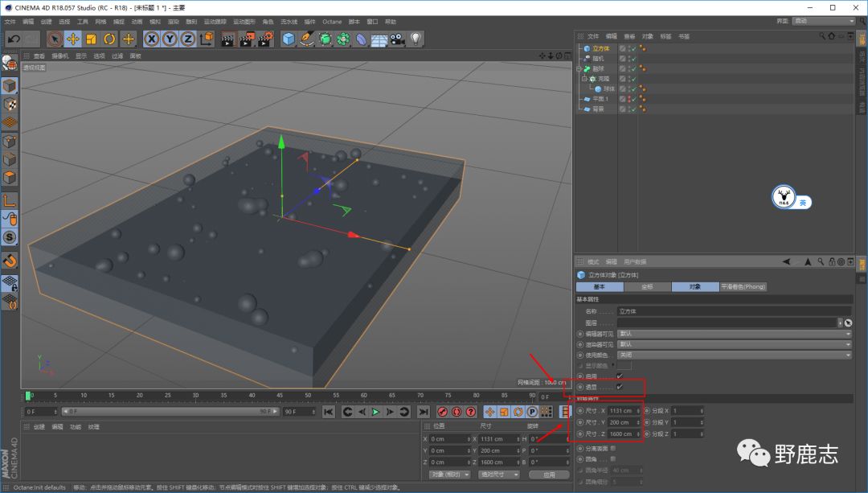This screenshot has width=868, height=493.
Task: Open the Octane menu
Action: (x=332, y=22)
